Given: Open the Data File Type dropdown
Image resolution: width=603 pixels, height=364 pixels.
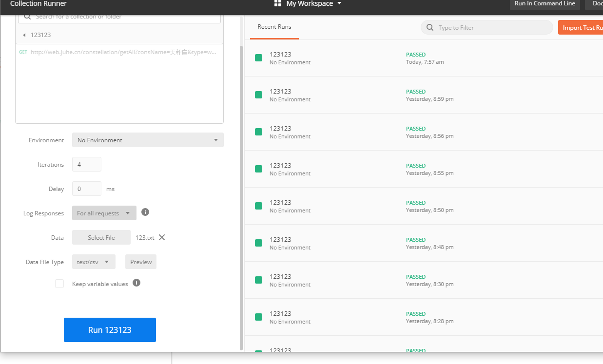Looking at the screenshot, I should (x=94, y=262).
